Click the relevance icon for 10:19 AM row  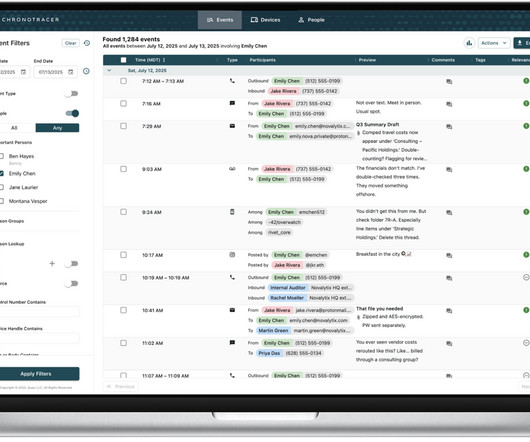pos(526,277)
